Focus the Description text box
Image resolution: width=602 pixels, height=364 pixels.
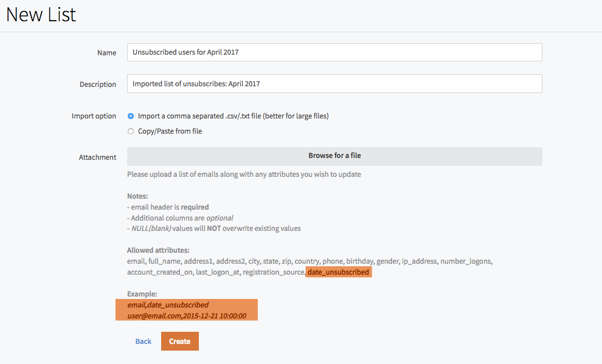coord(334,84)
